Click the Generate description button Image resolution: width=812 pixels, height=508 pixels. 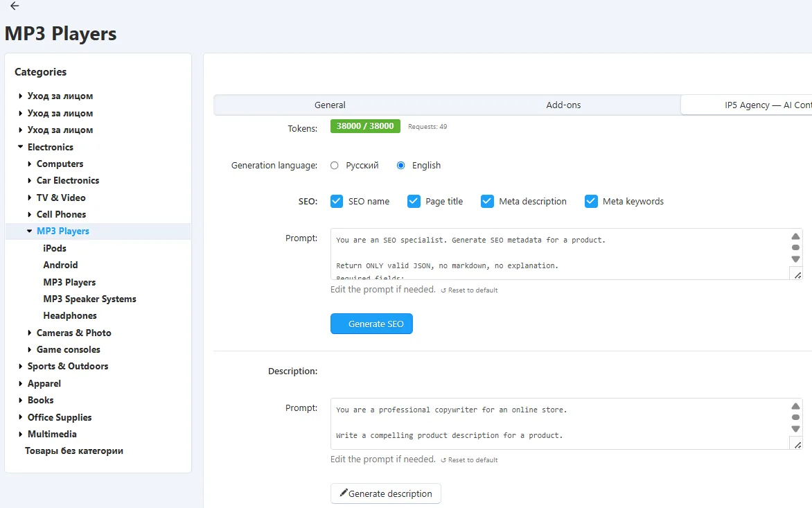[x=386, y=493]
